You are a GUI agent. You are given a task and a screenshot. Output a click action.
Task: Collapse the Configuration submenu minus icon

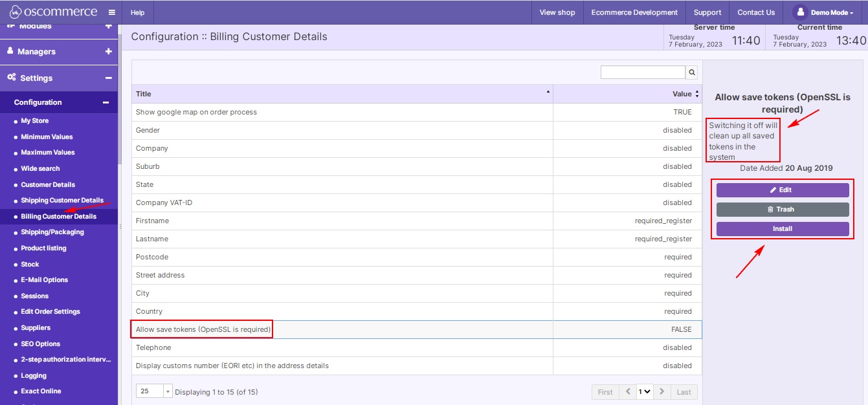pos(106,102)
